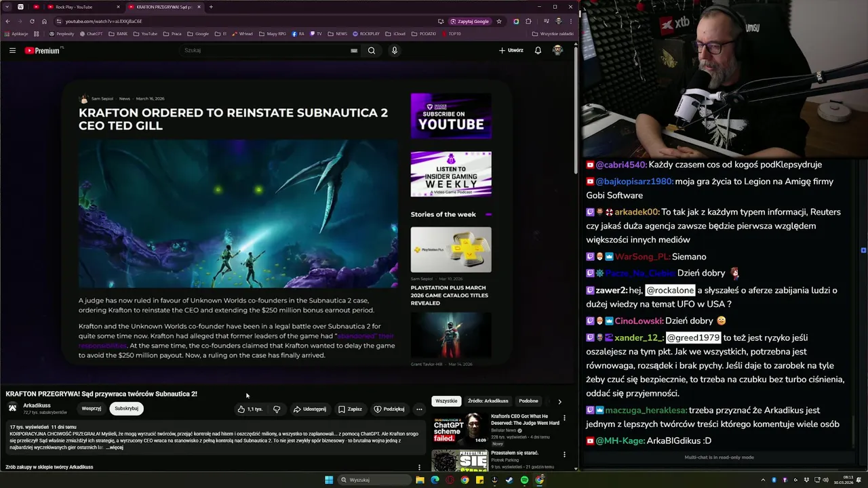
Task: Select 'Źródło: Arkadikuss' filter chip
Action: [488, 401]
